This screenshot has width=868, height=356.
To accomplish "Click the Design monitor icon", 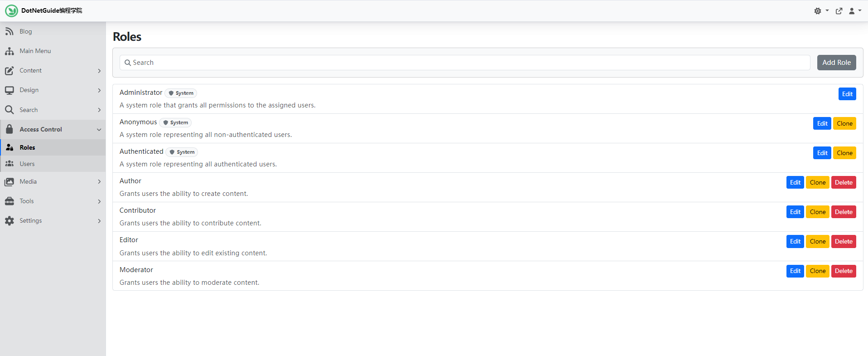I will [9, 90].
